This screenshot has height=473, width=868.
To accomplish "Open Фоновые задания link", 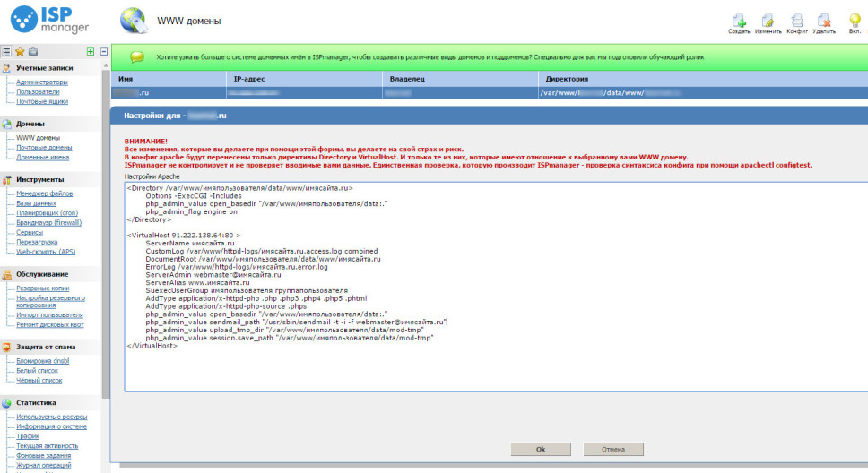I will coord(44,456).
